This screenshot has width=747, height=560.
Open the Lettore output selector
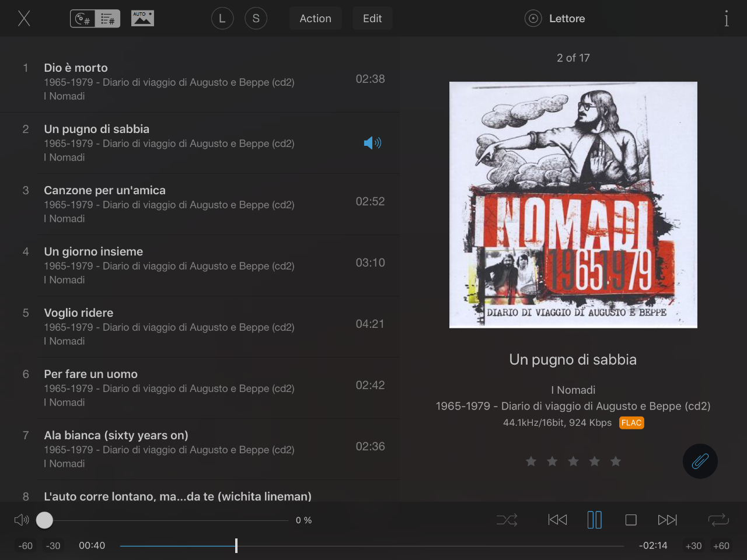click(x=555, y=19)
